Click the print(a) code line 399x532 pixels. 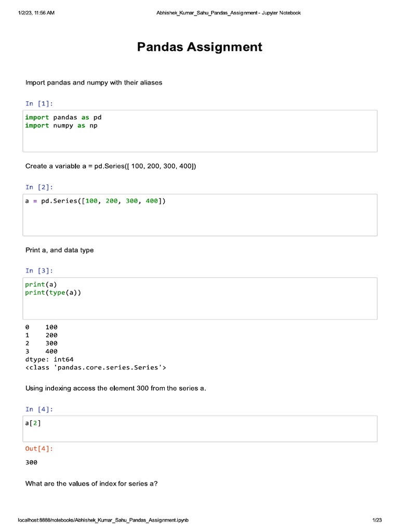coord(41,285)
